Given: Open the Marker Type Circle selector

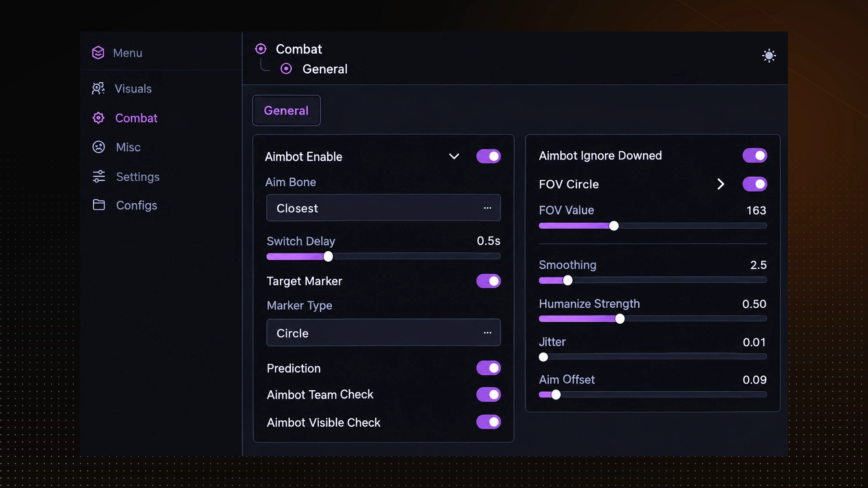Looking at the screenshot, I should click(383, 333).
